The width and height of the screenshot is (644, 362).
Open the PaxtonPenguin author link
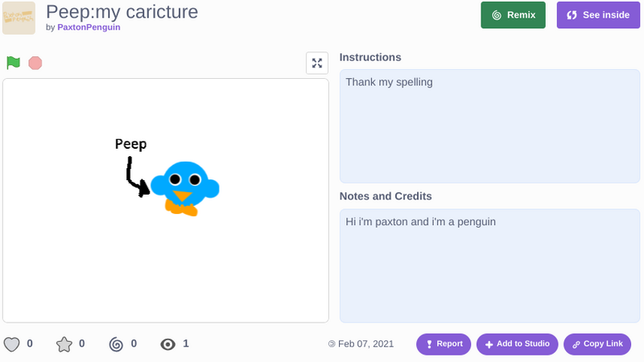(89, 27)
